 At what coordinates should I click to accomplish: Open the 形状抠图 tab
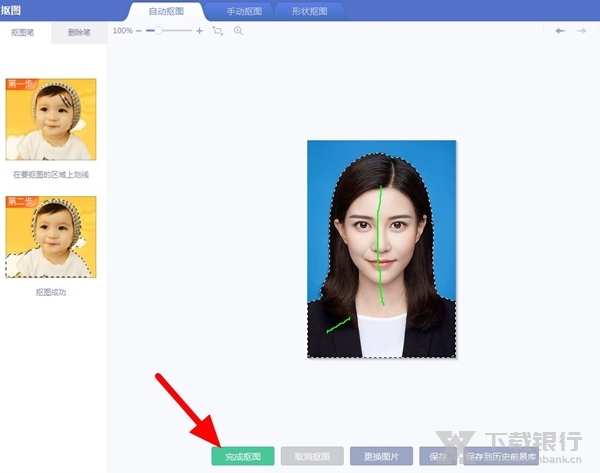[x=309, y=11]
